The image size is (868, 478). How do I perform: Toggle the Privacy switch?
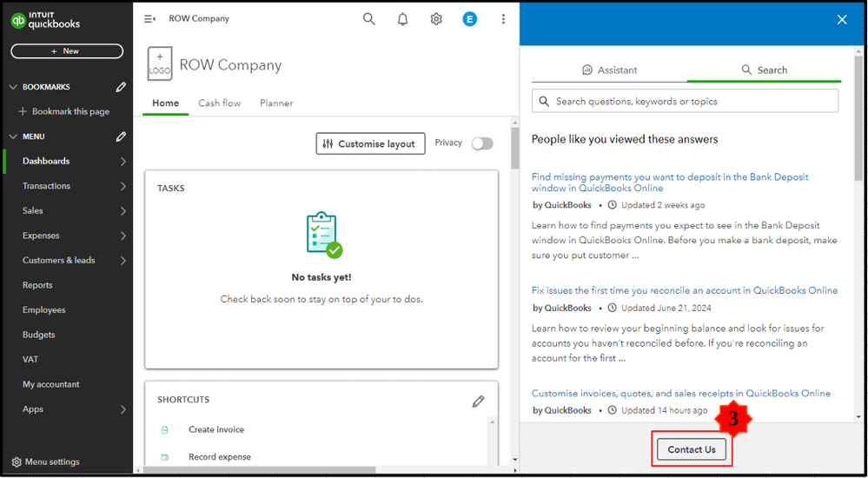pyautogui.click(x=482, y=143)
